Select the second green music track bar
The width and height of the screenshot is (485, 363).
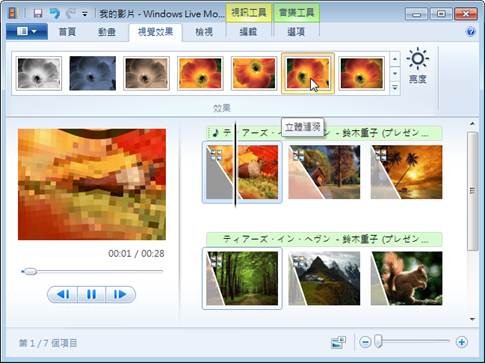tap(324, 239)
